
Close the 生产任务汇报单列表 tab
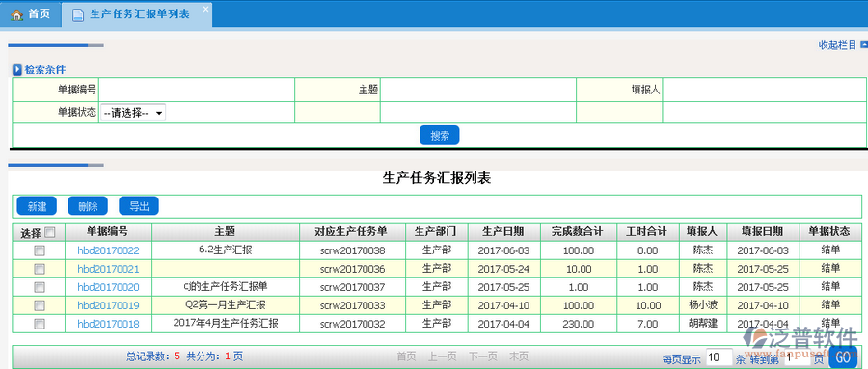click(x=206, y=9)
